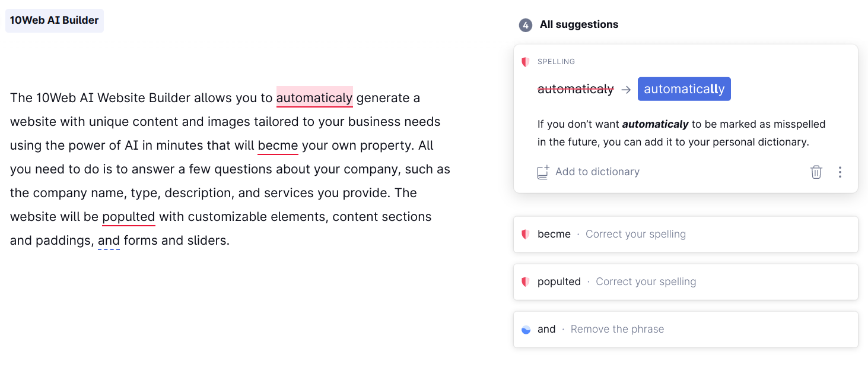Click the blue clarity icon next to and
868x373 pixels.
[526, 330]
